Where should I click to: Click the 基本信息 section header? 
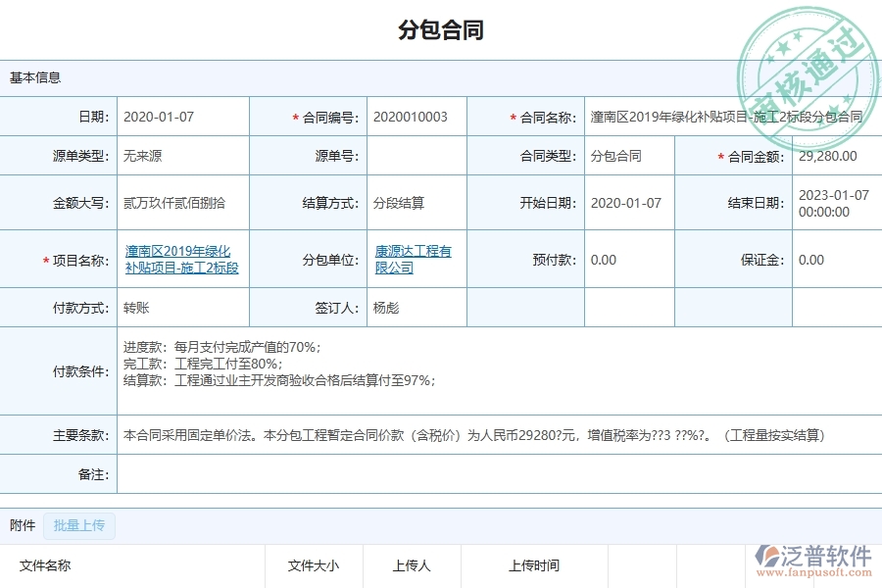[36, 76]
